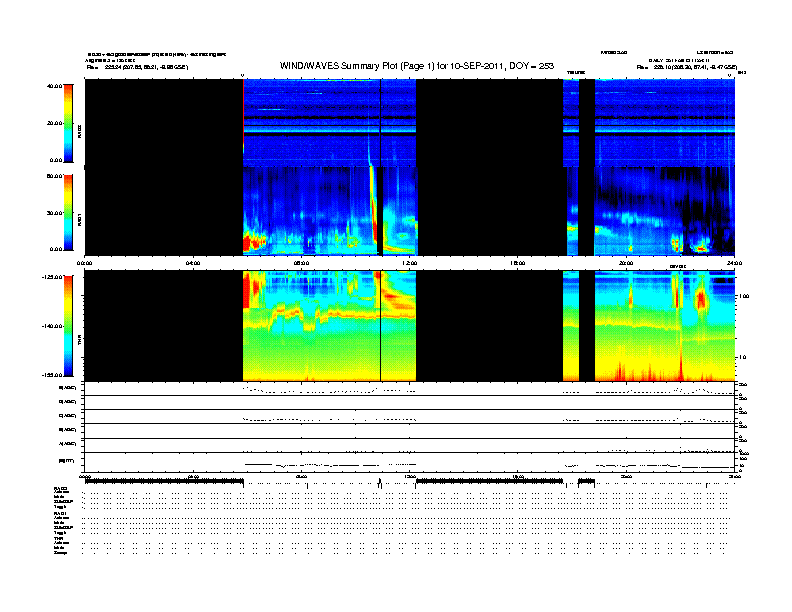Viewport: 792px width, 612px height.
Task: Click the 24:00 label under RAD1 panel
Action: (x=734, y=263)
